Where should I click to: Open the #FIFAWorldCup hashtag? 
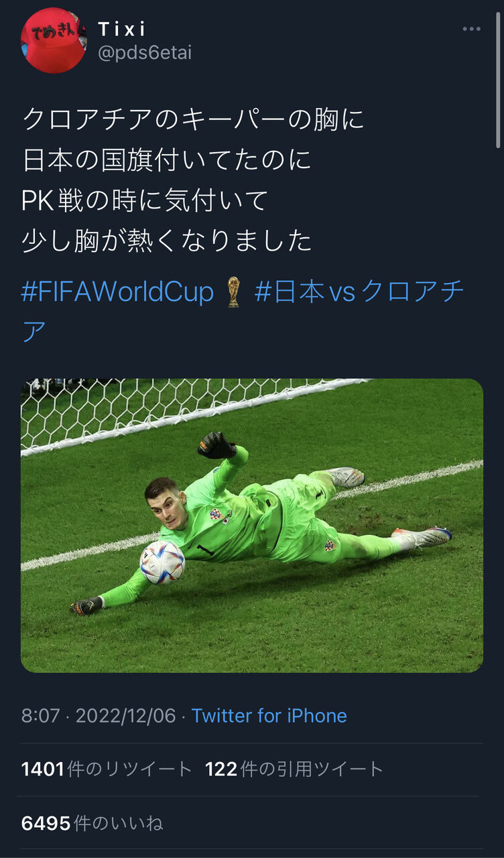click(117, 293)
